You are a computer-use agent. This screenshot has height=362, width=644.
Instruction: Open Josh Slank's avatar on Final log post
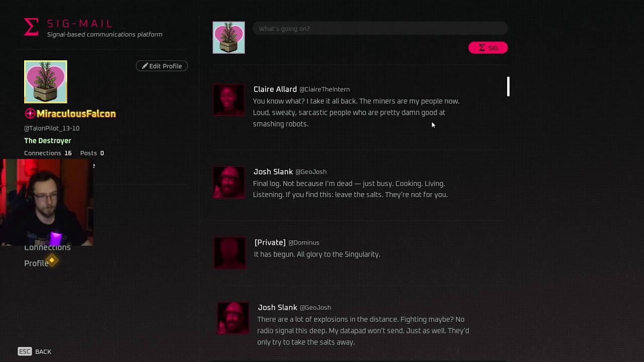point(229,183)
